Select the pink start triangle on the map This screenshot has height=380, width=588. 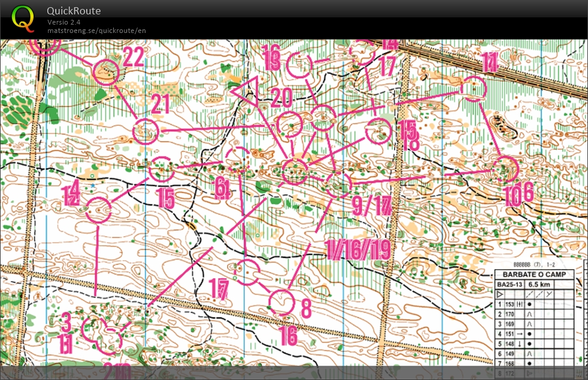point(247,93)
